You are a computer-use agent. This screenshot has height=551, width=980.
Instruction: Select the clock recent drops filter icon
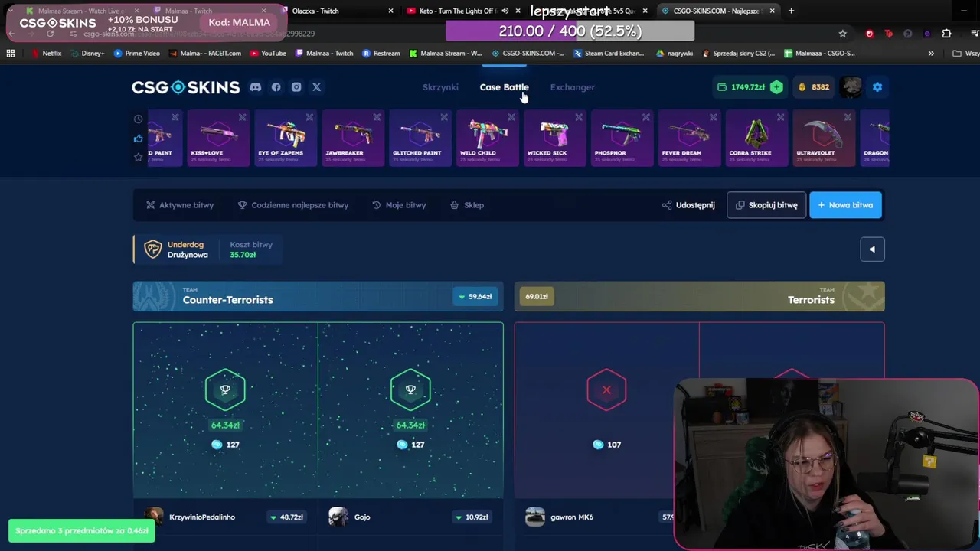coord(138,119)
